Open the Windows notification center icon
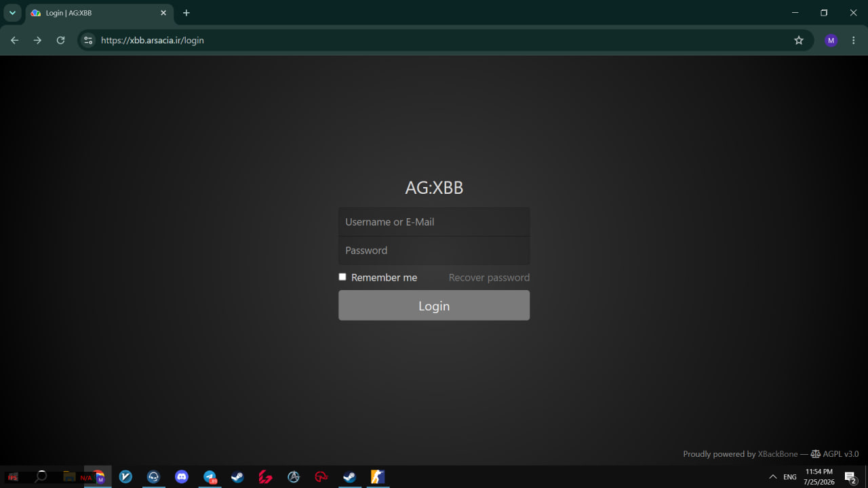The height and width of the screenshot is (488, 868). [850, 477]
